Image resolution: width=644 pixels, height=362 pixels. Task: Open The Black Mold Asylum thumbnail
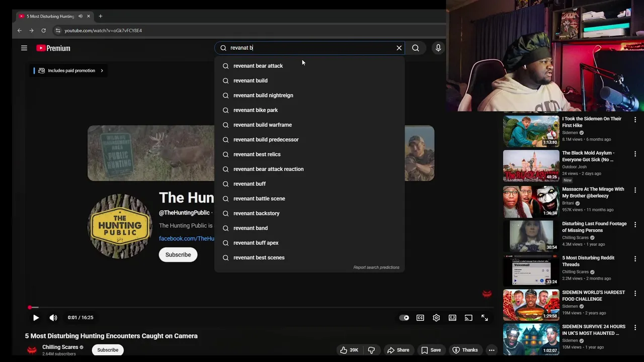coord(531,166)
